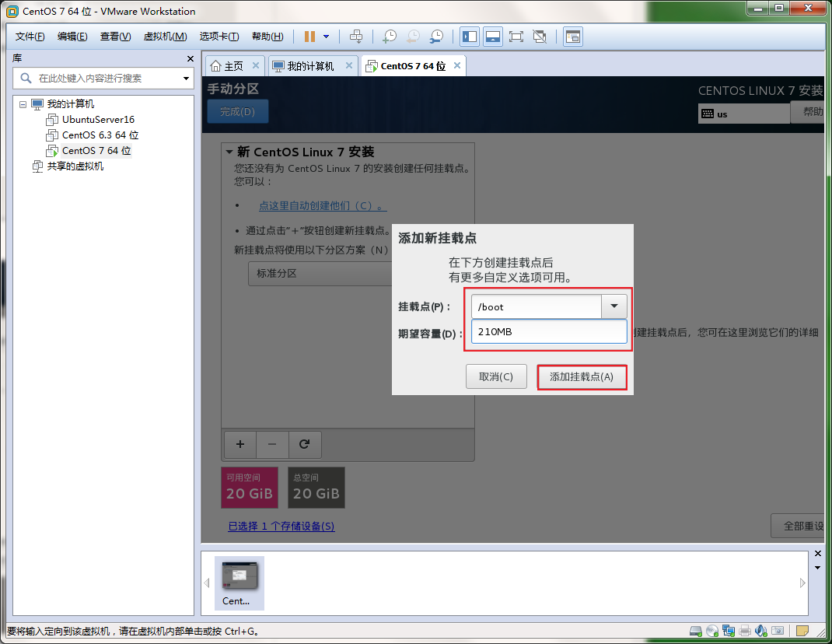Viewport: 832px width, 644px height.
Task: Select 共享的虚拟机 in the library
Action: [x=75, y=166]
